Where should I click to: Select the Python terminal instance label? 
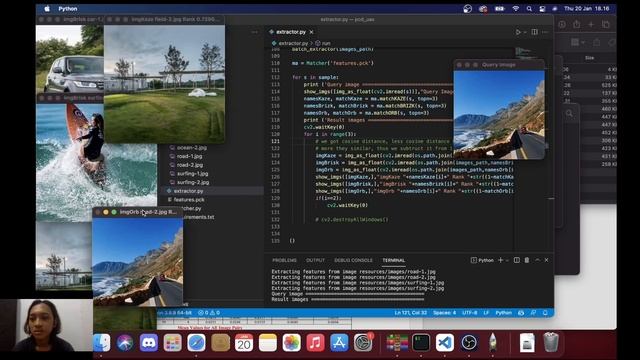coord(482,260)
